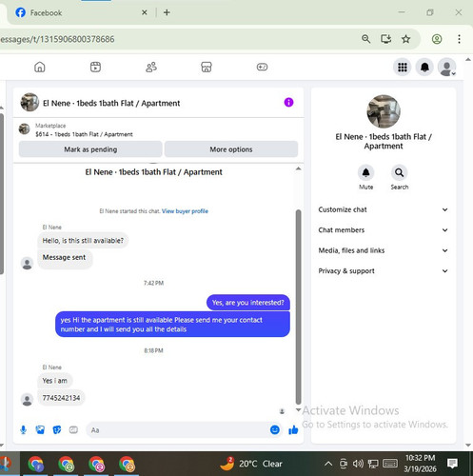Open the Chrome profile icon
This screenshot has height=476, width=473.
click(x=437, y=39)
